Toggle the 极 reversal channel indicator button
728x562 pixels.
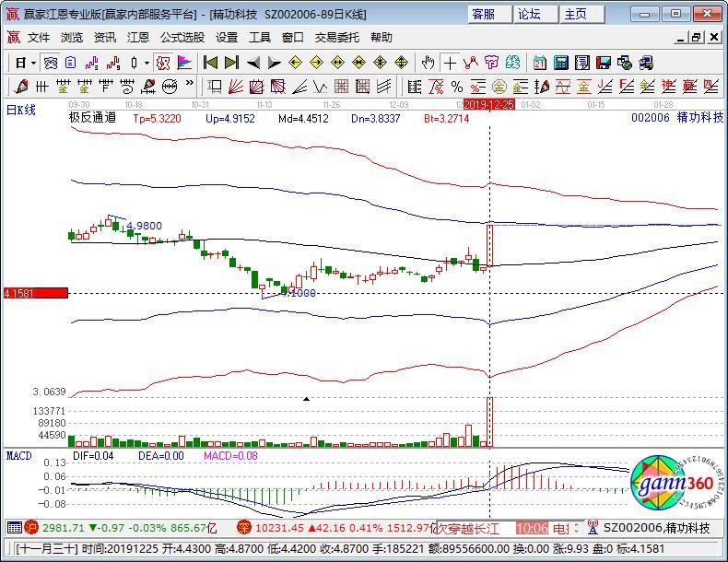click(163, 63)
